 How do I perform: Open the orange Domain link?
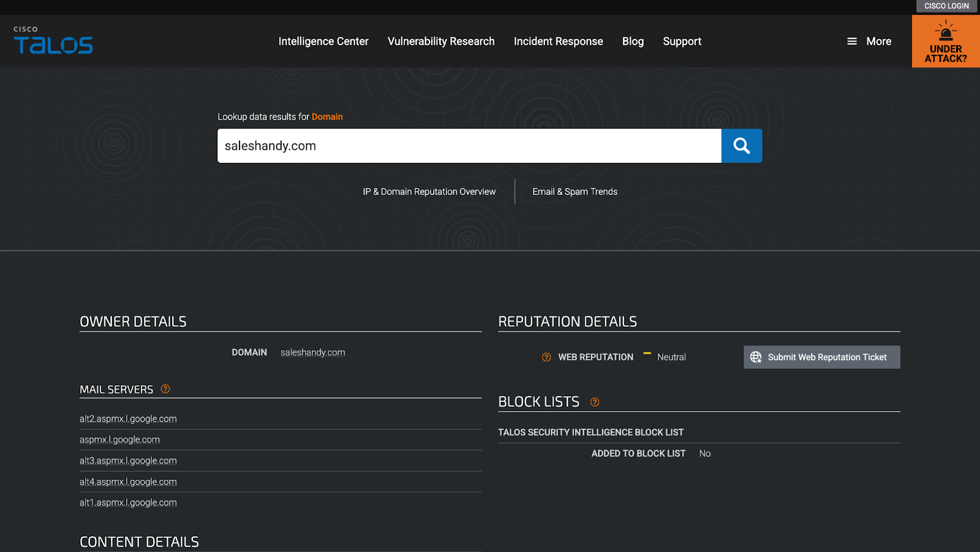pyautogui.click(x=327, y=116)
